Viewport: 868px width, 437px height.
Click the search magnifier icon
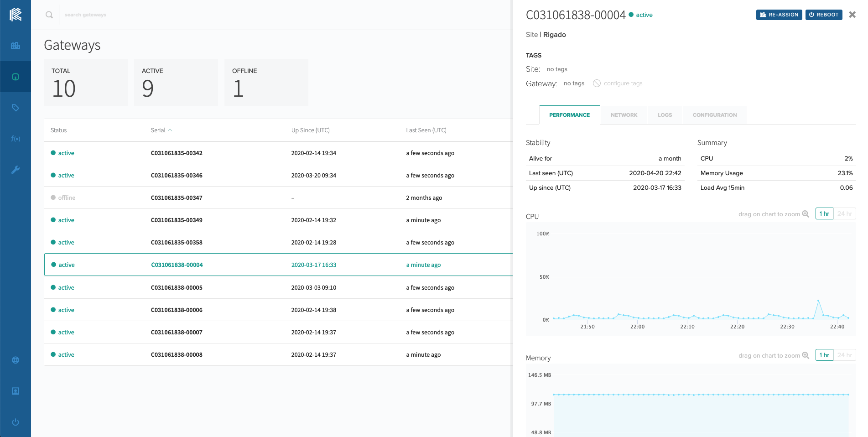(x=49, y=15)
